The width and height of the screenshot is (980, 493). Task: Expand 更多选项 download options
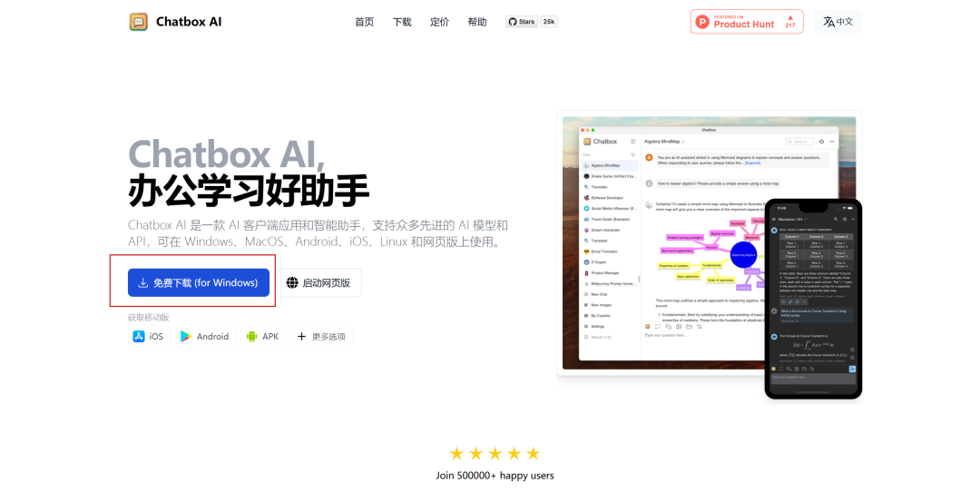pyautogui.click(x=321, y=337)
